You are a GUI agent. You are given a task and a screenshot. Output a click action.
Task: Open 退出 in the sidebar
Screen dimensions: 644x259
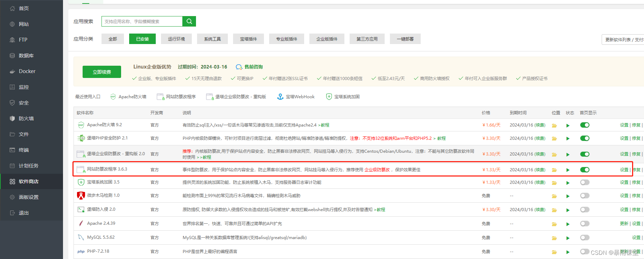(x=31, y=213)
